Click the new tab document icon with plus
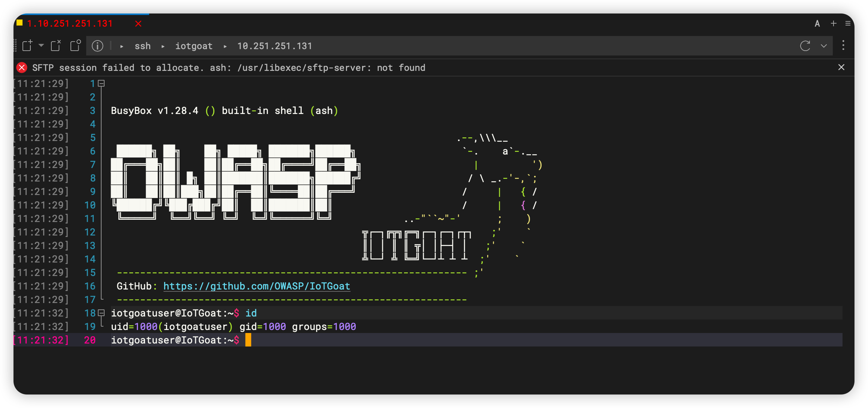868x408 pixels. pos(27,46)
